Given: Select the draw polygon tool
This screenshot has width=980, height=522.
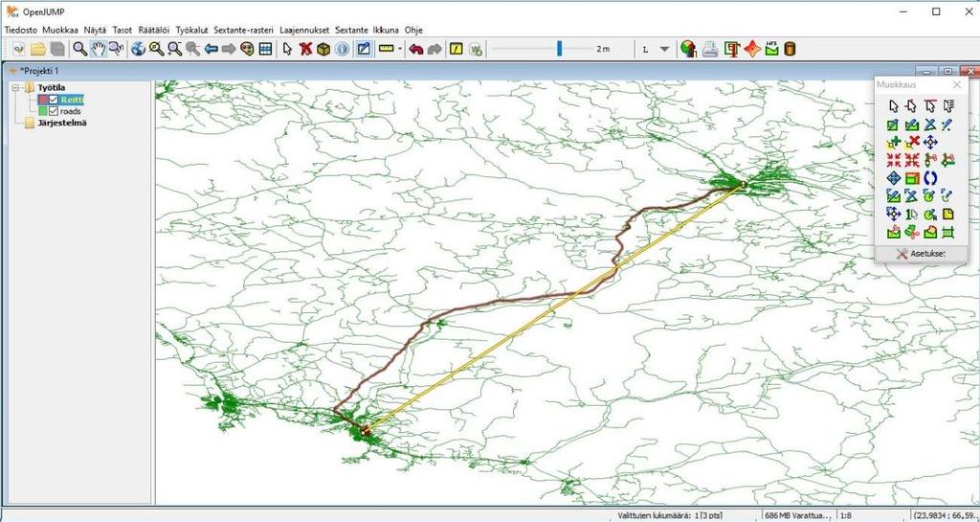Looking at the screenshot, I should pyautogui.click(x=911, y=125).
